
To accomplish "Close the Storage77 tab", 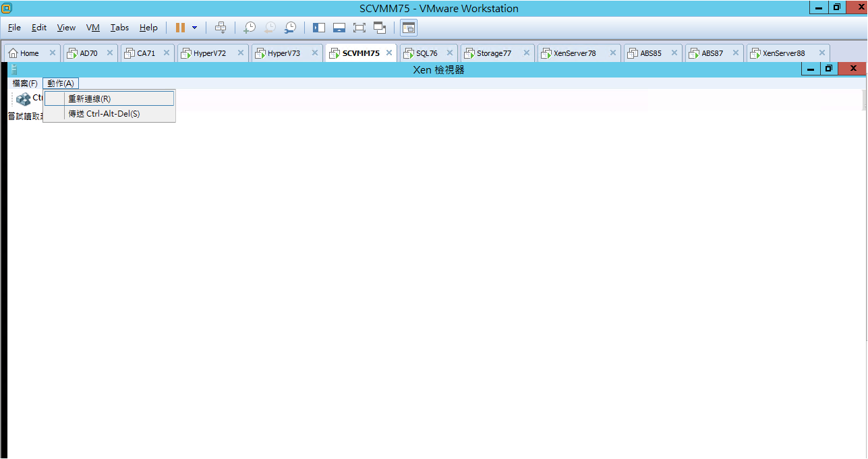I will 527,53.
